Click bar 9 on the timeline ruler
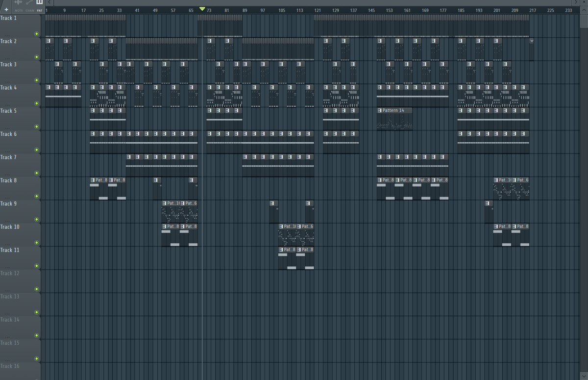This screenshot has height=380, width=588. [65, 10]
